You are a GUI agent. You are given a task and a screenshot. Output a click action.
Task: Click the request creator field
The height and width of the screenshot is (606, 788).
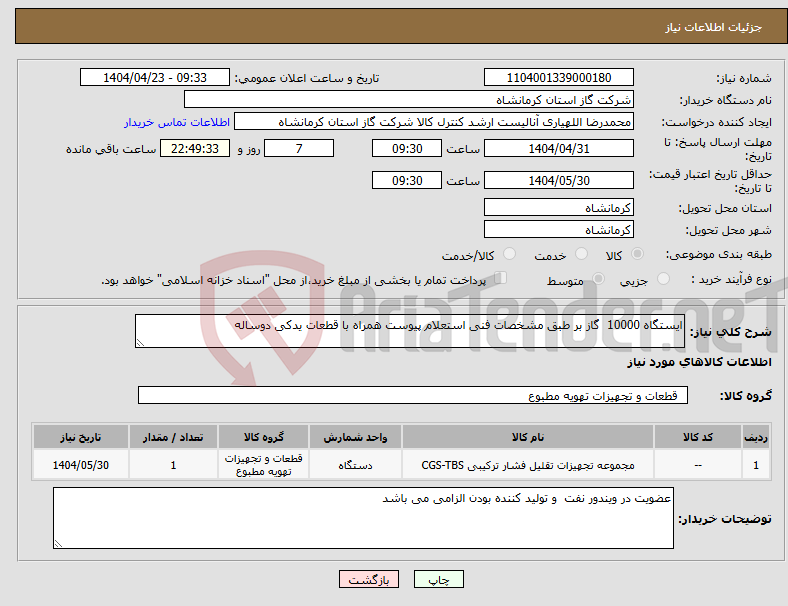tap(434, 122)
